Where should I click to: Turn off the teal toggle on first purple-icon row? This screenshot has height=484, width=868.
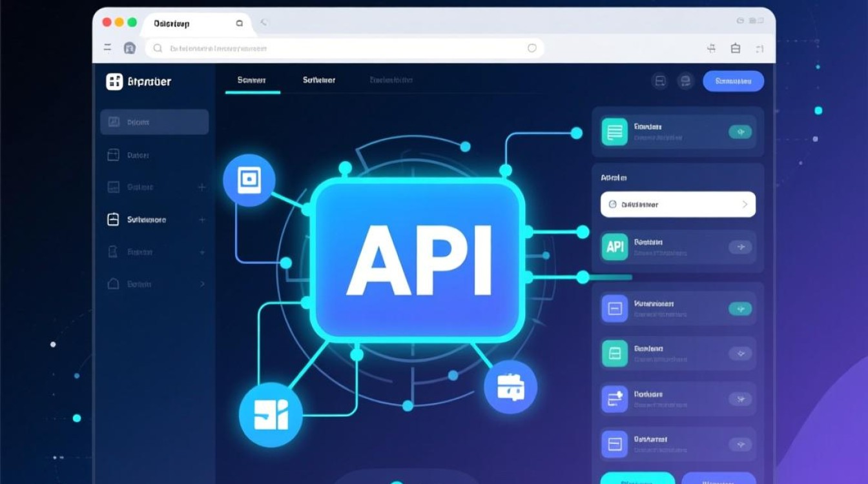[x=740, y=309]
